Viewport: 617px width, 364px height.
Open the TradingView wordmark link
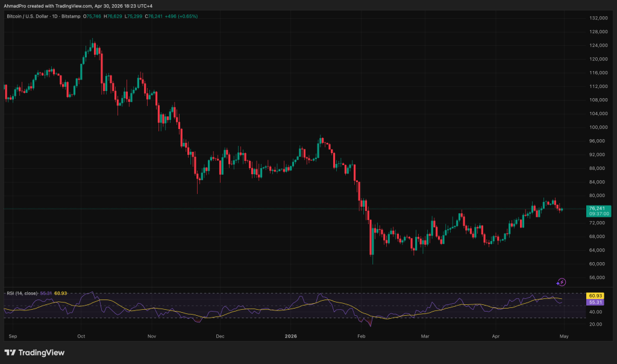tap(41, 353)
